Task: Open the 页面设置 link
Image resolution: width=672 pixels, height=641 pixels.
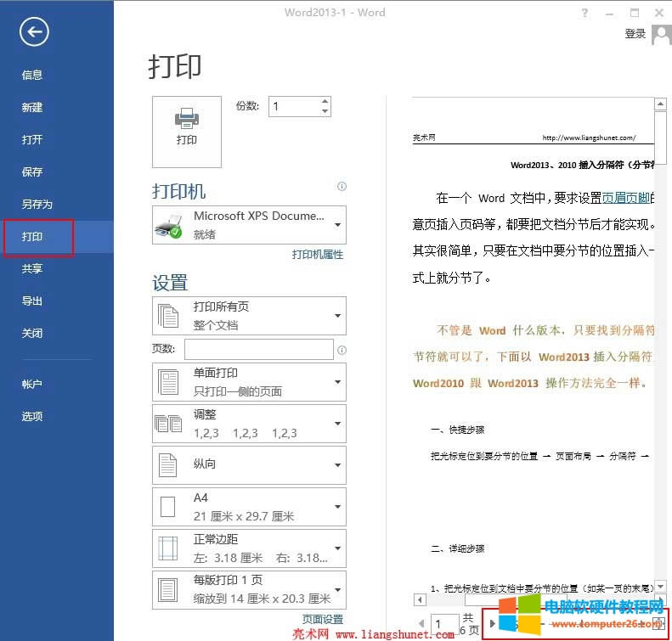Action: click(323, 620)
